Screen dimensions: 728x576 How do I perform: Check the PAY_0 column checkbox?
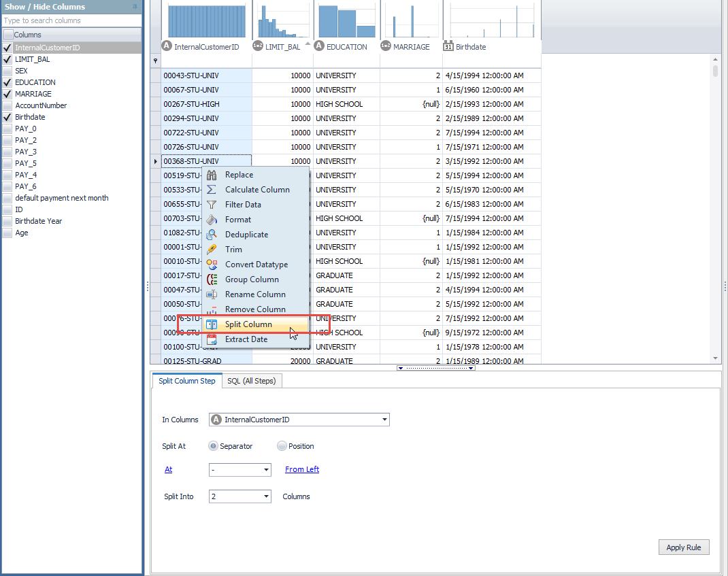click(7, 129)
